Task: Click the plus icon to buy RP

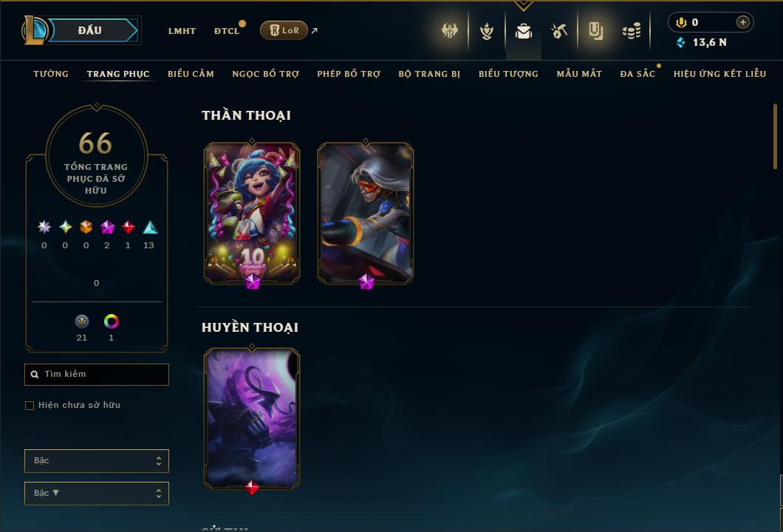Action: tap(742, 22)
